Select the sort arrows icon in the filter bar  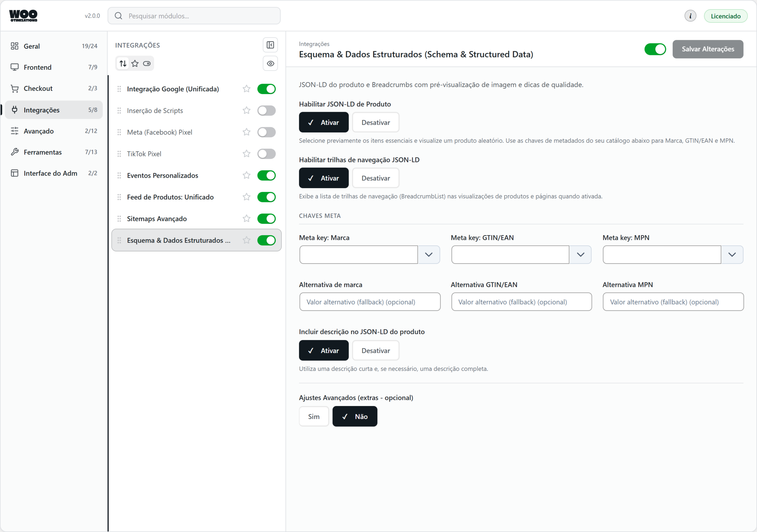(x=123, y=63)
